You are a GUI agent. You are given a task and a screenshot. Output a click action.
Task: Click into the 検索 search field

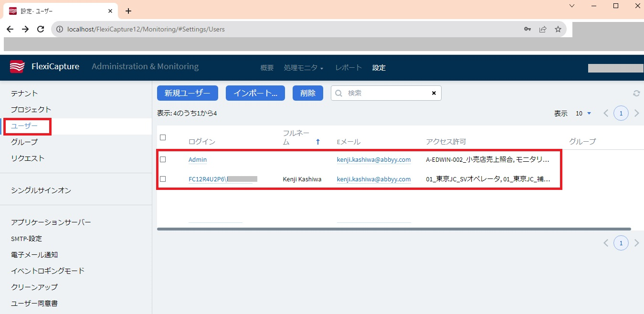[x=386, y=93]
